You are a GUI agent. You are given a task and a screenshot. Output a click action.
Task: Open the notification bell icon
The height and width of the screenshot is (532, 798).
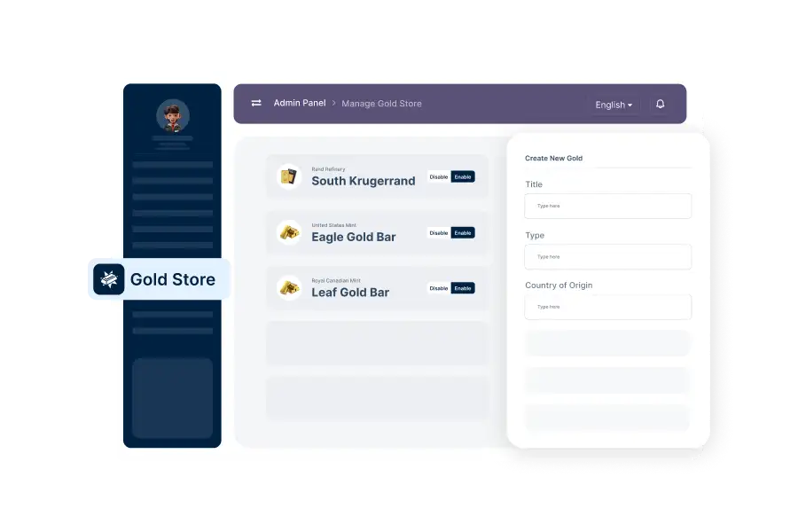(660, 104)
